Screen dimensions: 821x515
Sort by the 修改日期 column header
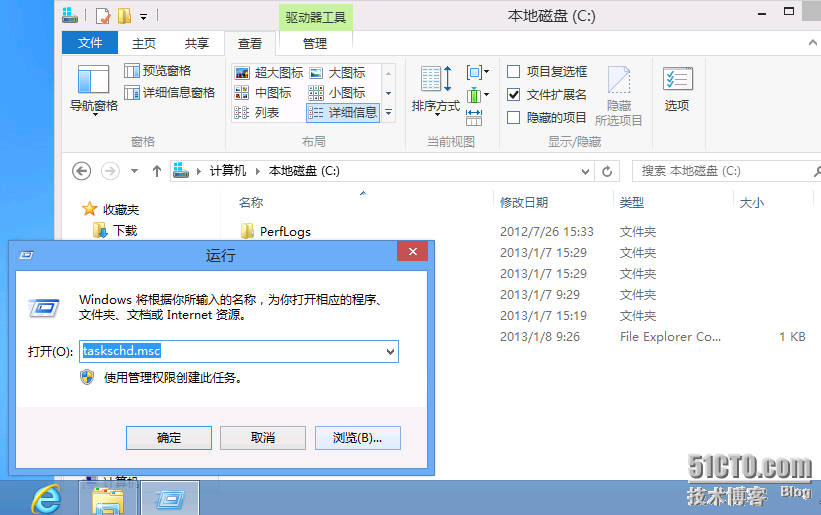click(x=524, y=203)
